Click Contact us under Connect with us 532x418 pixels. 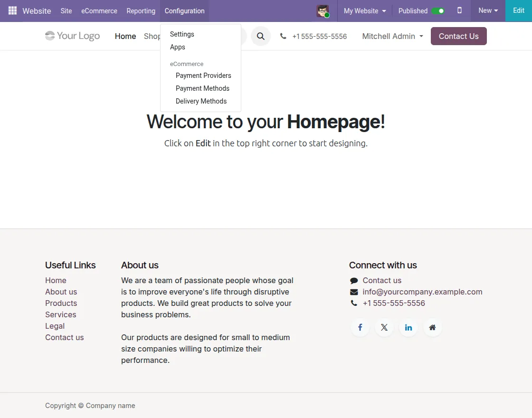pyautogui.click(x=382, y=281)
